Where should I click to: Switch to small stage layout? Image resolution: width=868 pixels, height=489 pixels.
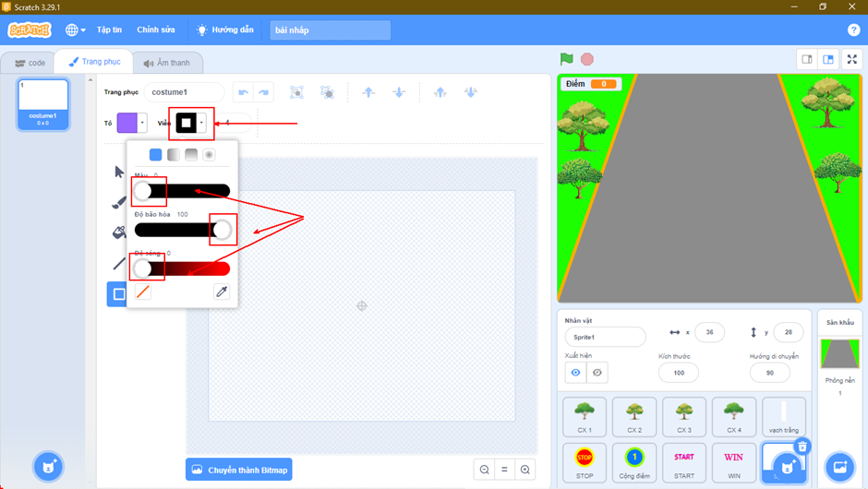pos(807,59)
